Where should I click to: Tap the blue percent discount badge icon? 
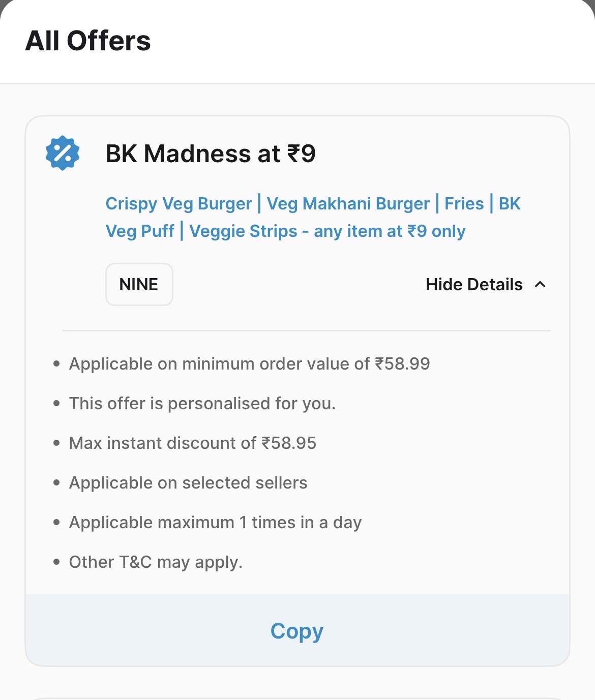[63, 153]
